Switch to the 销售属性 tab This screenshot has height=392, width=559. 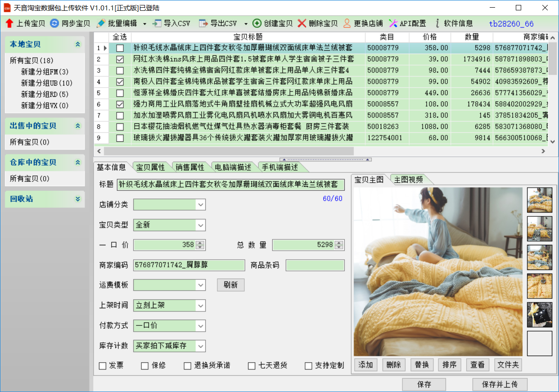point(189,167)
